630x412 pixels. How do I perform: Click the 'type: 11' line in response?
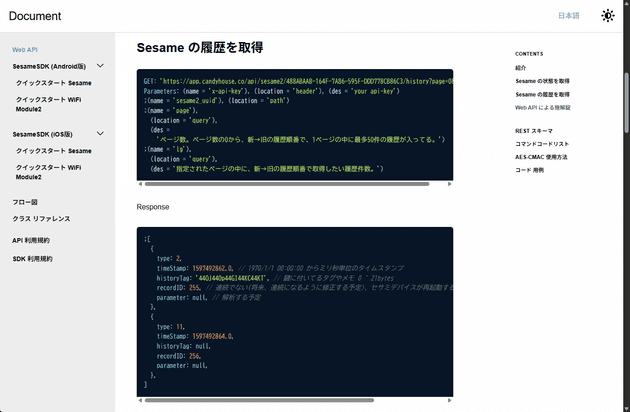pyautogui.click(x=171, y=327)
